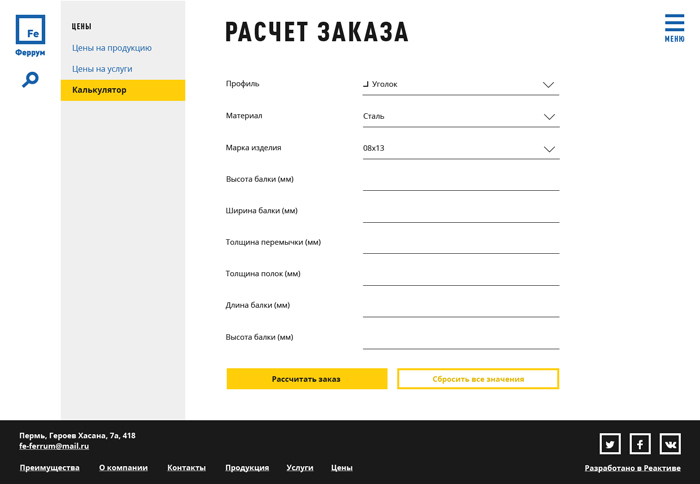Click the Феррум Fe logo
The height and width of the screenshot is (484, 700).
coord(30,35)
